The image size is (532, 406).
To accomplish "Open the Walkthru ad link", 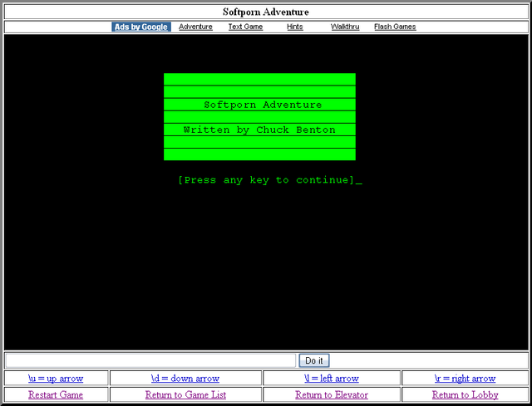I will [345, 27].
